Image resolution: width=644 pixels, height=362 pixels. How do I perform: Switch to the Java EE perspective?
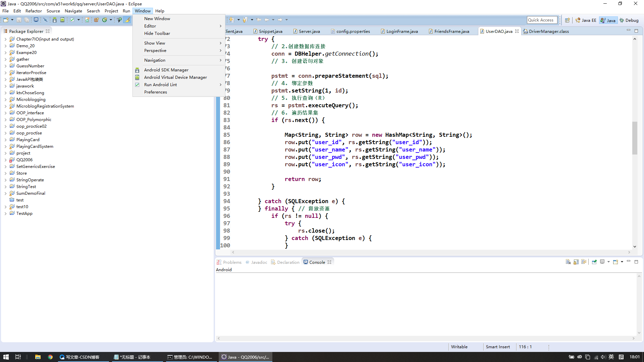point(586,20)
